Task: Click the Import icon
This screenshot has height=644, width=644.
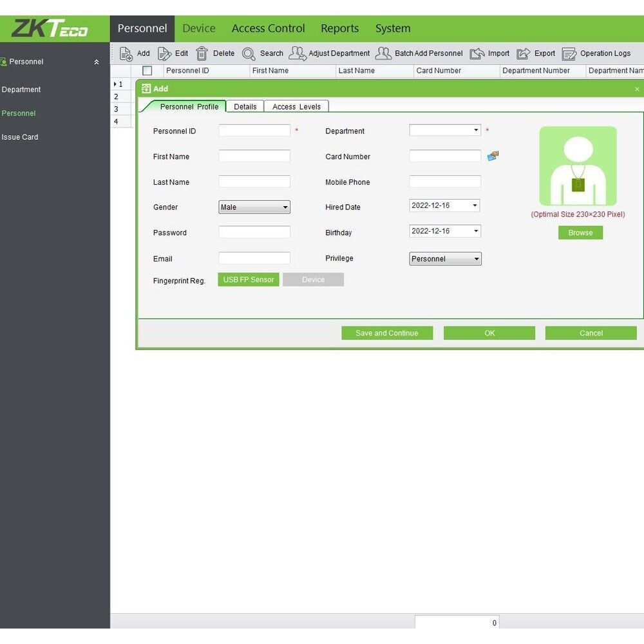Action: click(x=477, y=54)
